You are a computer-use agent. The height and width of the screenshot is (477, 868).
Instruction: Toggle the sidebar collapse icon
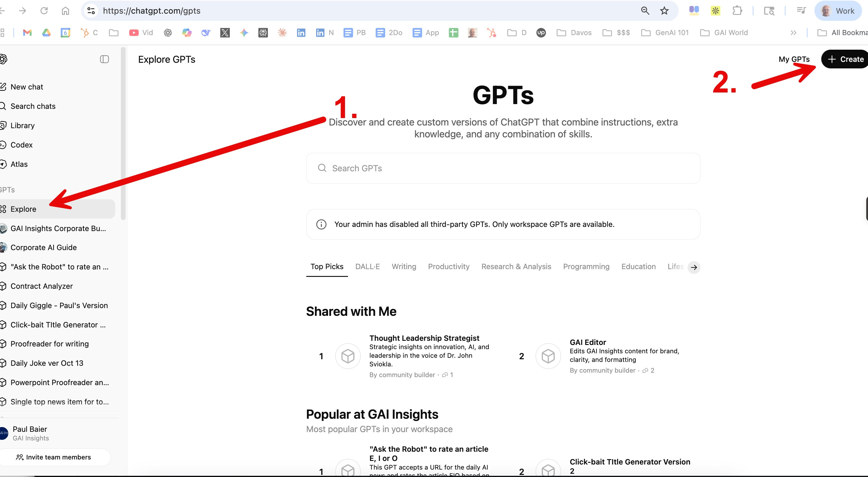[x=104, y=59]
